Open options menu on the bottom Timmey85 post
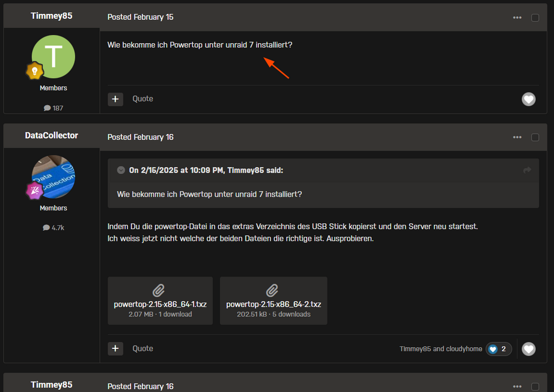This screenshot has width=554, height=392. (x=517, y=386)
